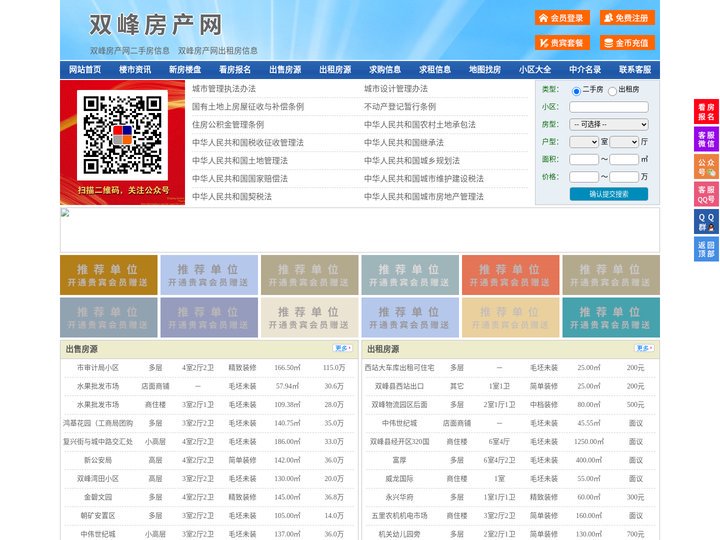Open the 地图找房 nav item
Image resolution: width=720 pixels, height=540 pixels.
click(485, 70)
